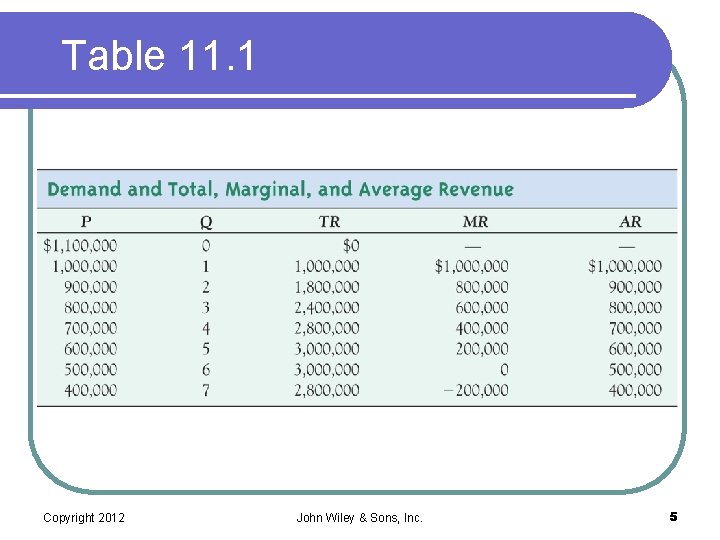Select the AR column value "700,000"
The image size is (720, 540).
[x=636, y=328]
